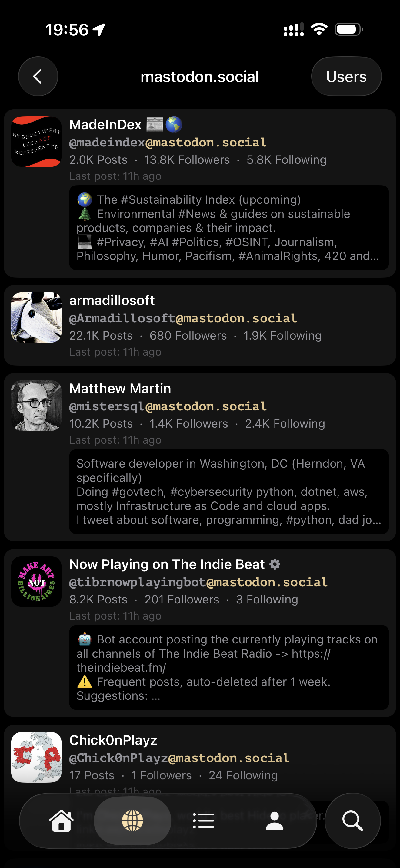The image size is (400, 868).
Task: Select the mastodon.social title header
Action: (x=200, y=76)
